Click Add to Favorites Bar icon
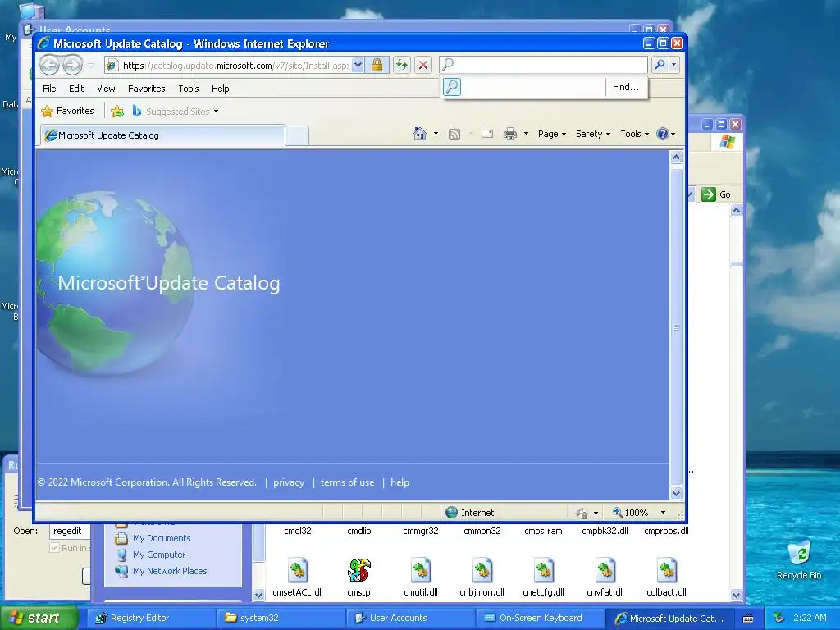This screenshot has width=840, height=630. (x=117, y=112)
